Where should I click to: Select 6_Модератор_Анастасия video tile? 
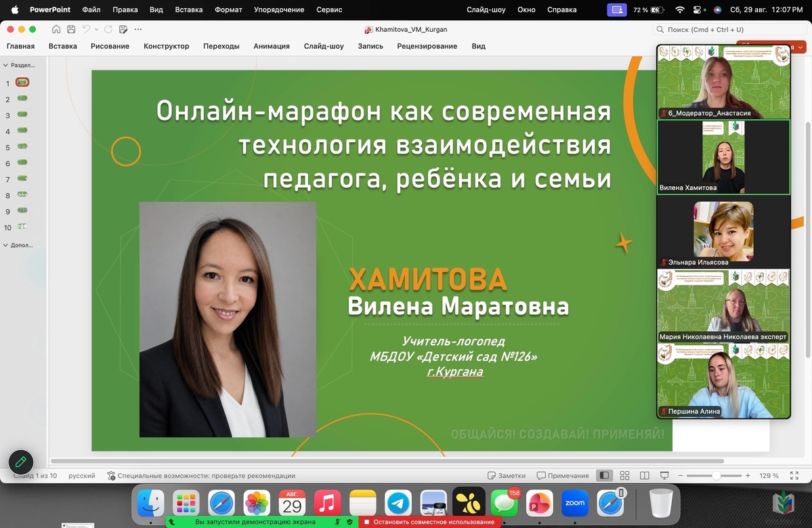pos(723,82)
